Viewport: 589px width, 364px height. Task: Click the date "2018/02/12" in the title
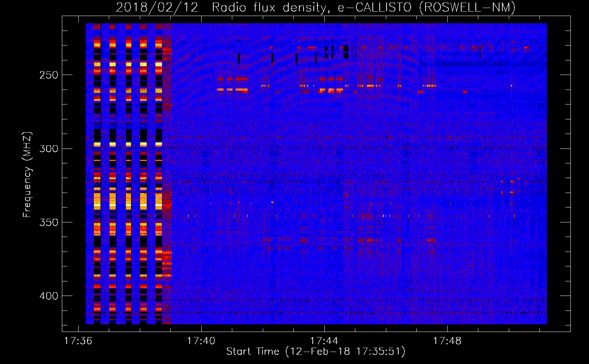click(x=157, y=8)
